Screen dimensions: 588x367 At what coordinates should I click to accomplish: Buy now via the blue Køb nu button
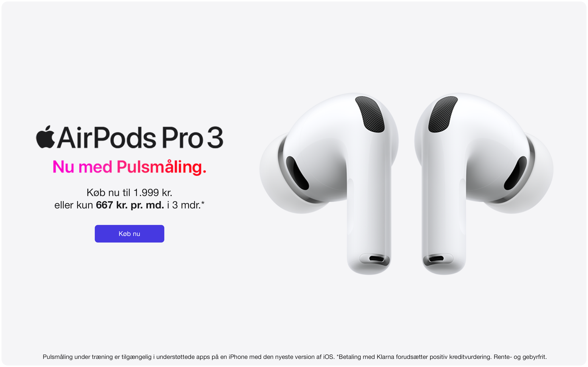(x=129, y=234)
